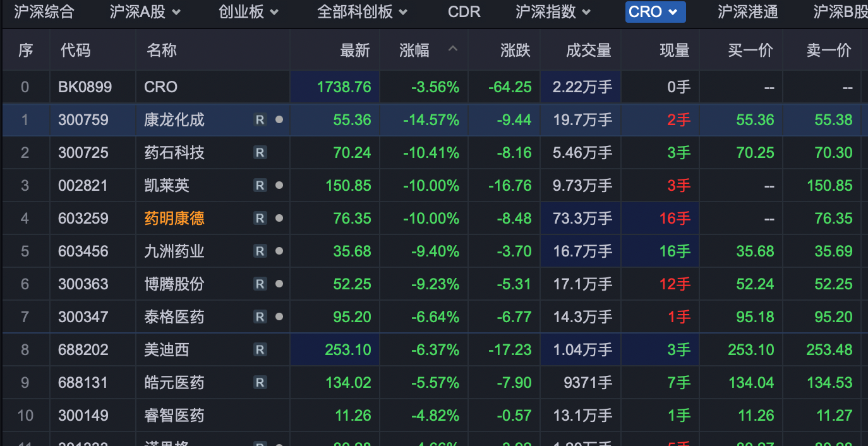Click the grey dot next to 九洲药业
The height and width of the screenshot is (446, 868).
[279, 251]
